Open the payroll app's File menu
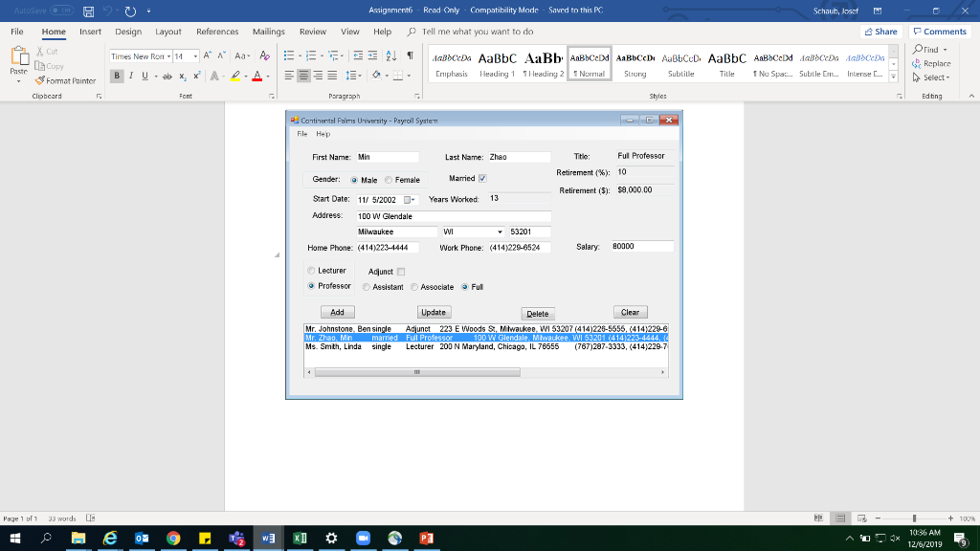 click(x=303, y=134)
